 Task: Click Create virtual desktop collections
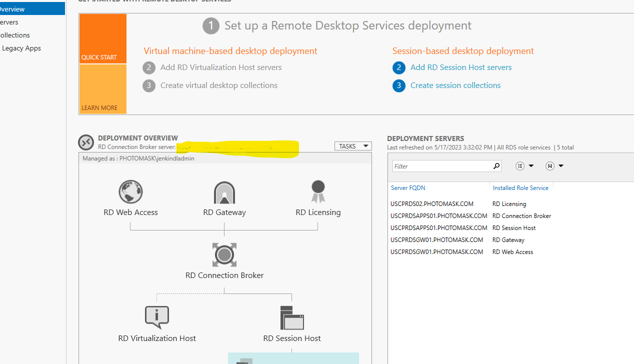[x=219, y=85]
